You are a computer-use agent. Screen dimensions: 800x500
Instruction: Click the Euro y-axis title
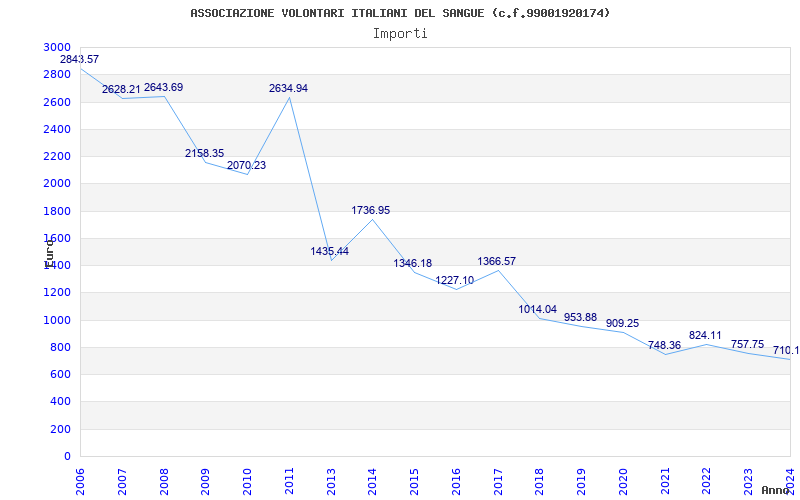point(48,253)
